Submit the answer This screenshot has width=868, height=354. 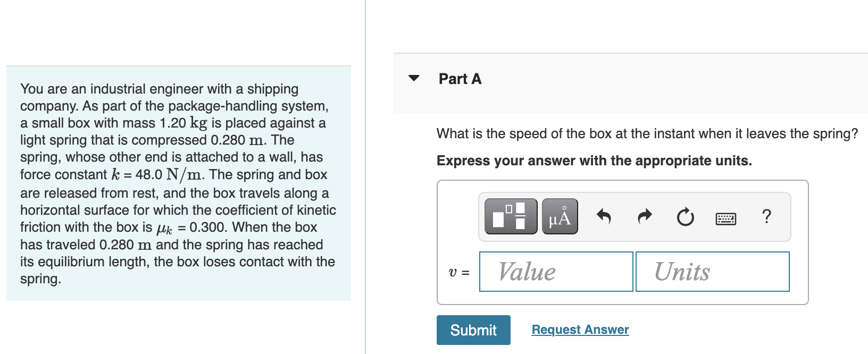[473, 330]
